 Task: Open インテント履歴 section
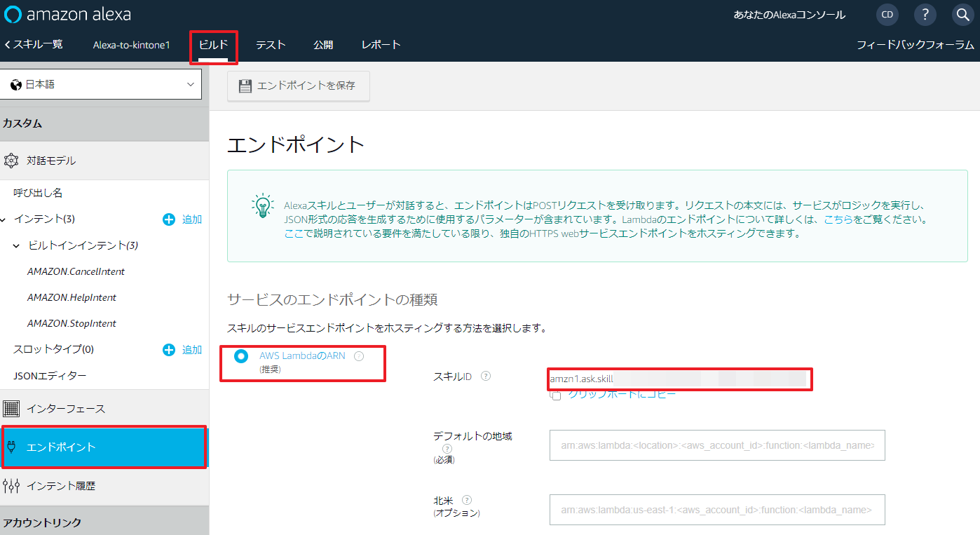[104, 485]
